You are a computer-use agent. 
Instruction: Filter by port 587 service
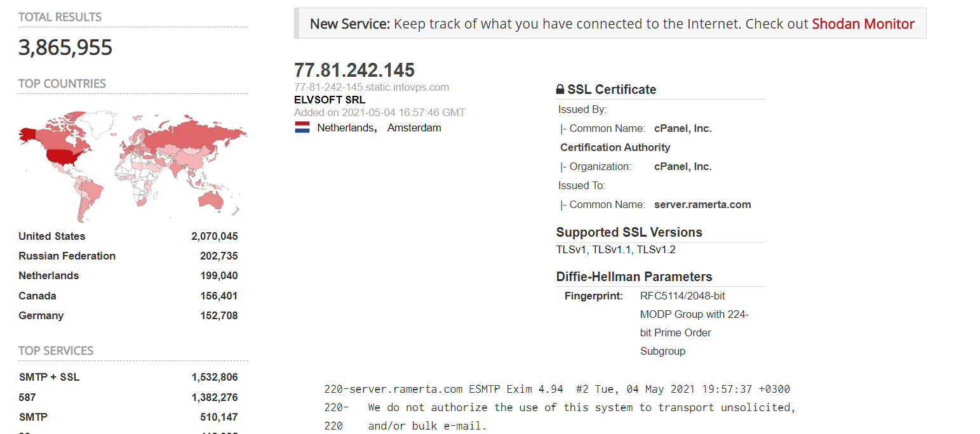[27, 397]
